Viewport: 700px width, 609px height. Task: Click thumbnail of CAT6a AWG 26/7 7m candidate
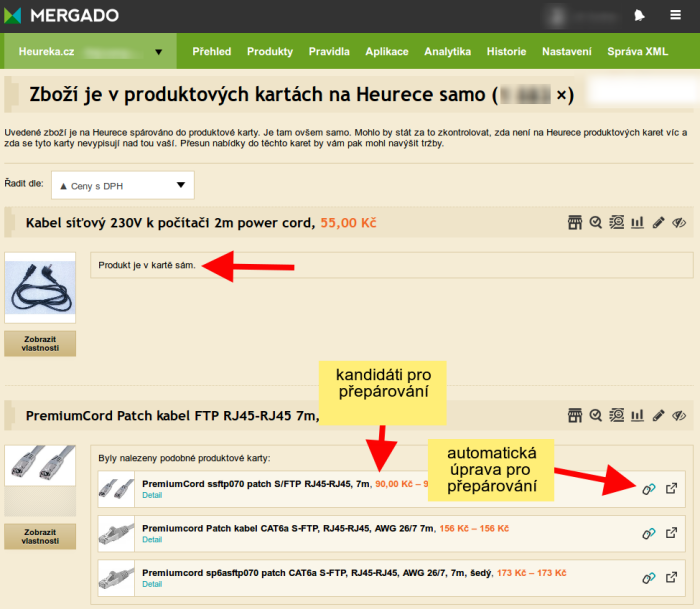116,533
